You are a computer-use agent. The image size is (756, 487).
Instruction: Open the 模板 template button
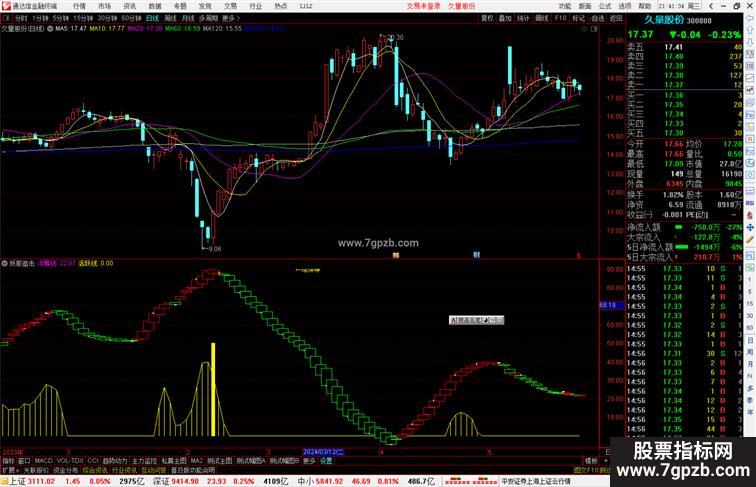591,461
